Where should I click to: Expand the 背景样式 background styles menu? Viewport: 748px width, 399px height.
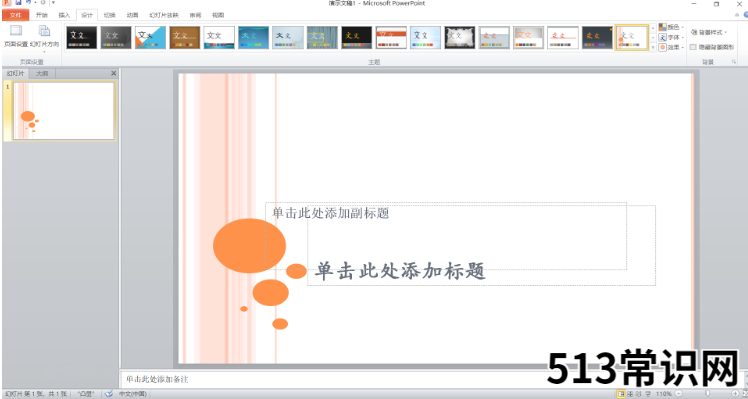point(708,32)
